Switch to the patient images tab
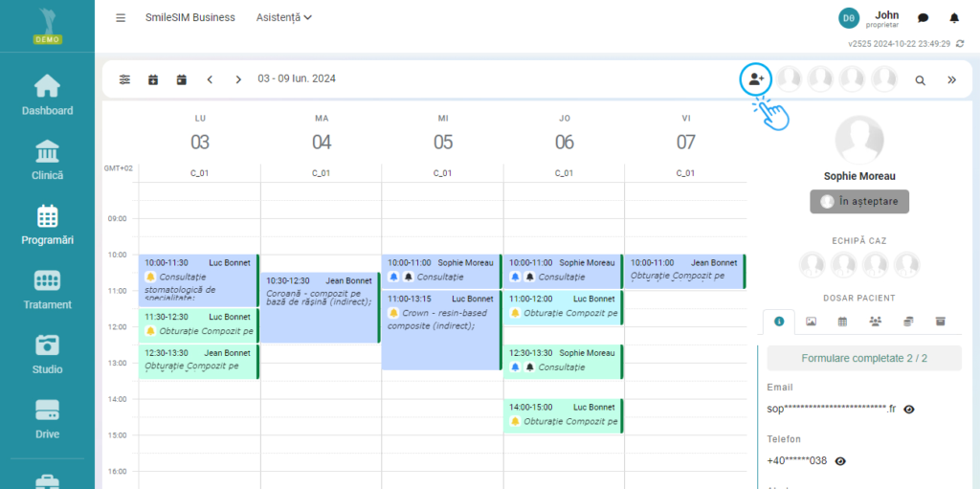Viewport: 980px width, 489px height. click(x=811, y=322)
